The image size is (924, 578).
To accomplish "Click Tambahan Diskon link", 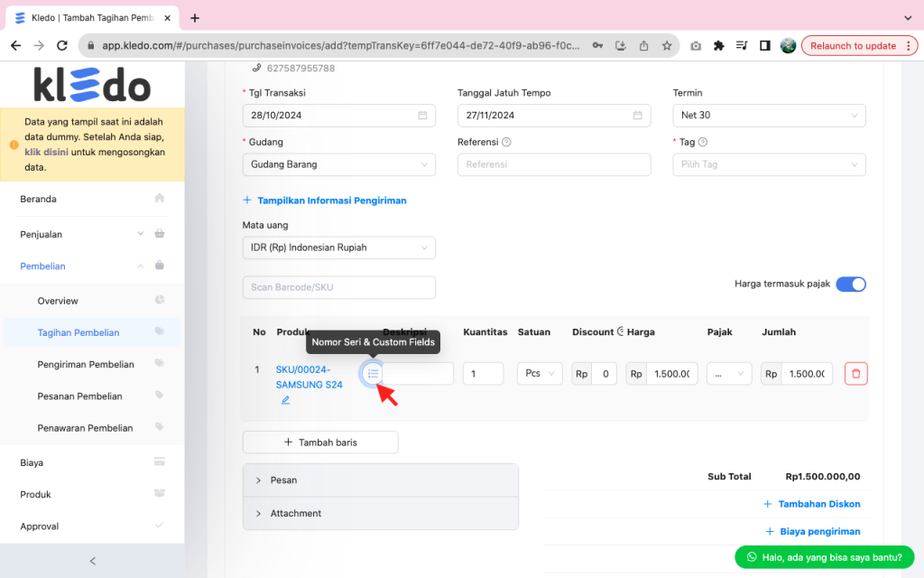I will click(812, 504).
